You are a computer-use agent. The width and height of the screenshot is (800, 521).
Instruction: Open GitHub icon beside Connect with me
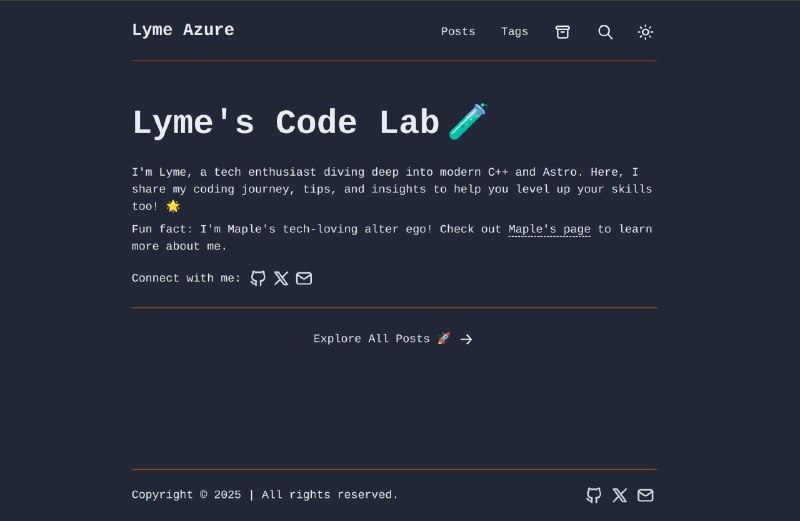[258, 278]
